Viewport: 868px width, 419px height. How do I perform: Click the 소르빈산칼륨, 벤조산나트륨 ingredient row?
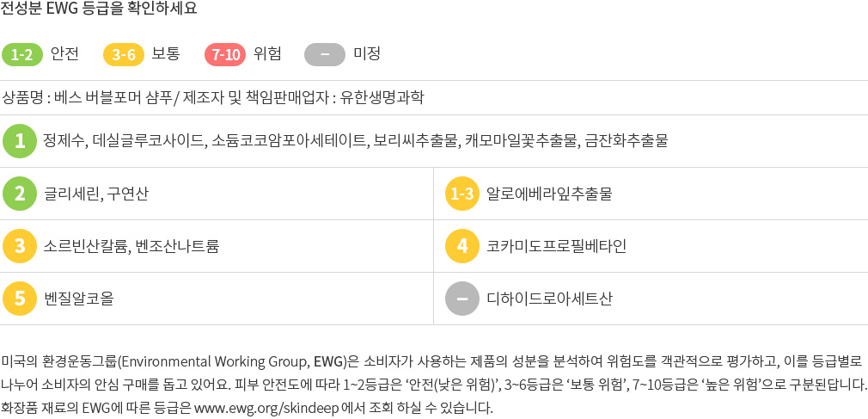pyautogui.click(x=217, y=245)
